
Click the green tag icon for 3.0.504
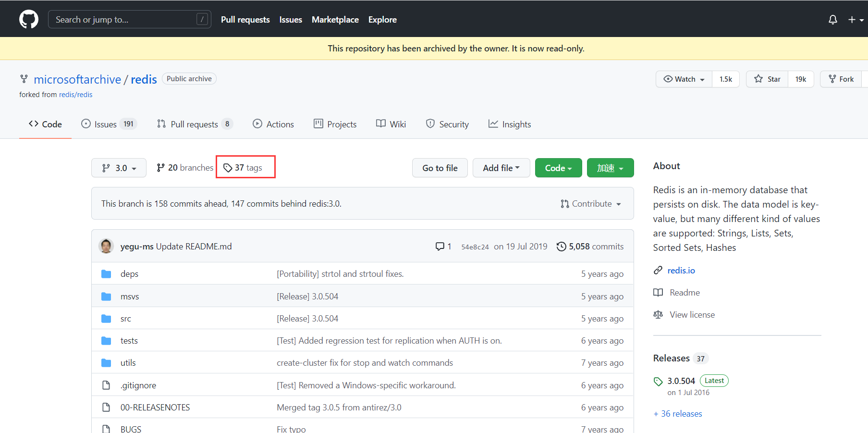pos(658,382)
